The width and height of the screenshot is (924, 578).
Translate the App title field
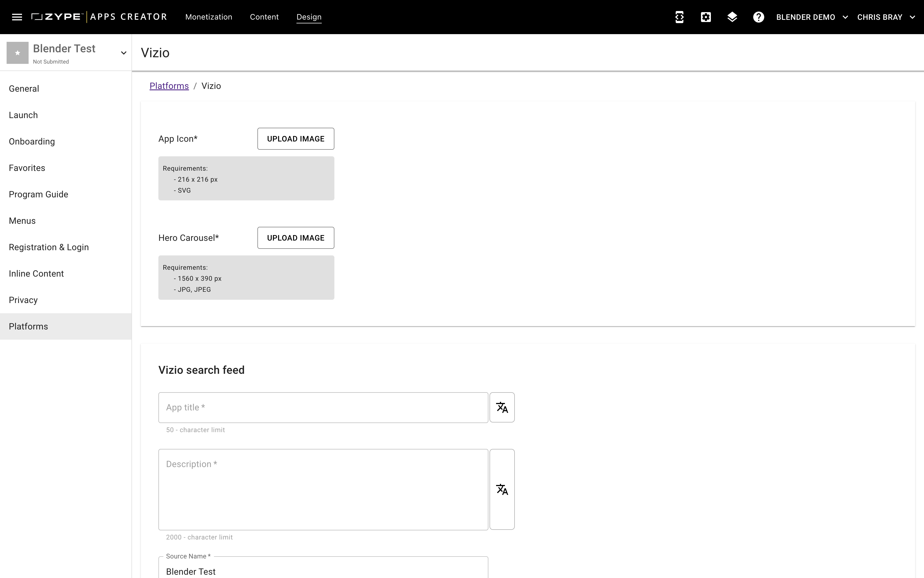pyautogui.click(x=502, y=407)
